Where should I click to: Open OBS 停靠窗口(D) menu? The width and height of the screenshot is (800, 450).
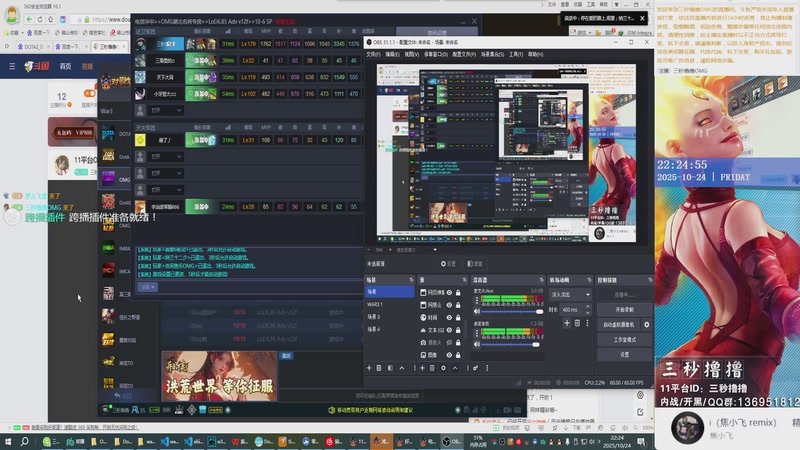coord(435,54)
